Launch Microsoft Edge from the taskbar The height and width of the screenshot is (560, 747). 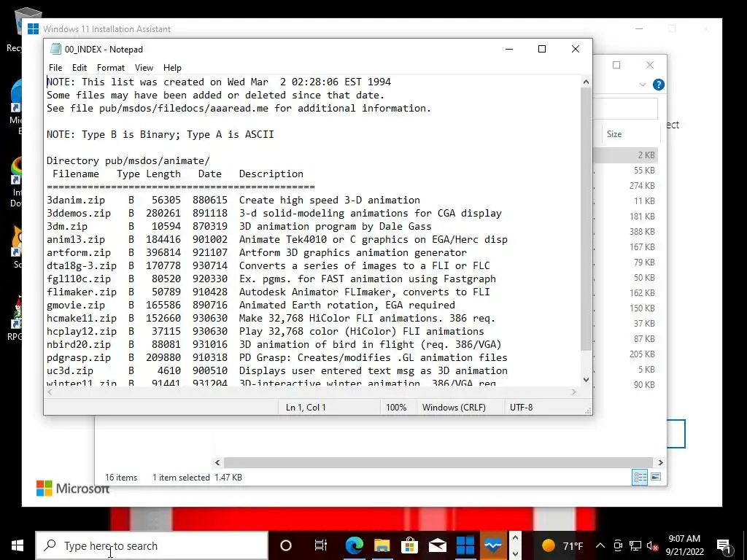click(354, 545)
